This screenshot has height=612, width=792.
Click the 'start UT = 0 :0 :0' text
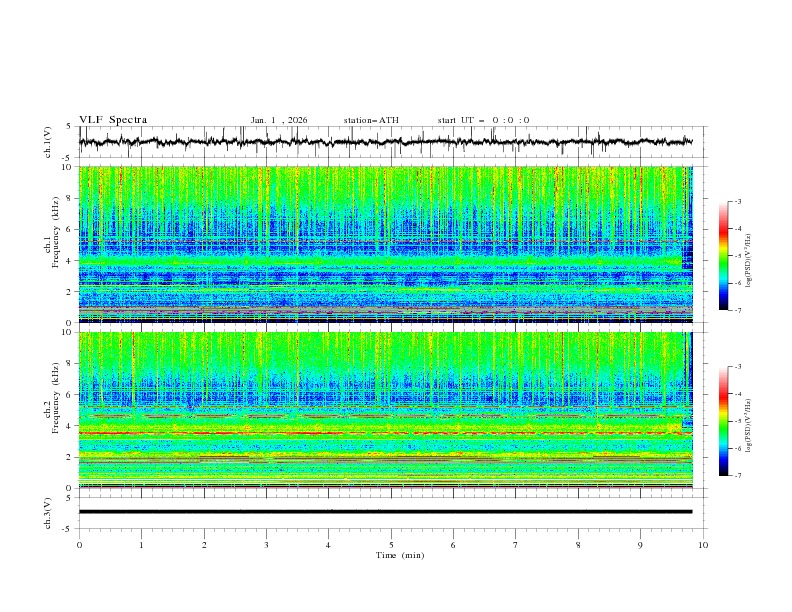483,120
